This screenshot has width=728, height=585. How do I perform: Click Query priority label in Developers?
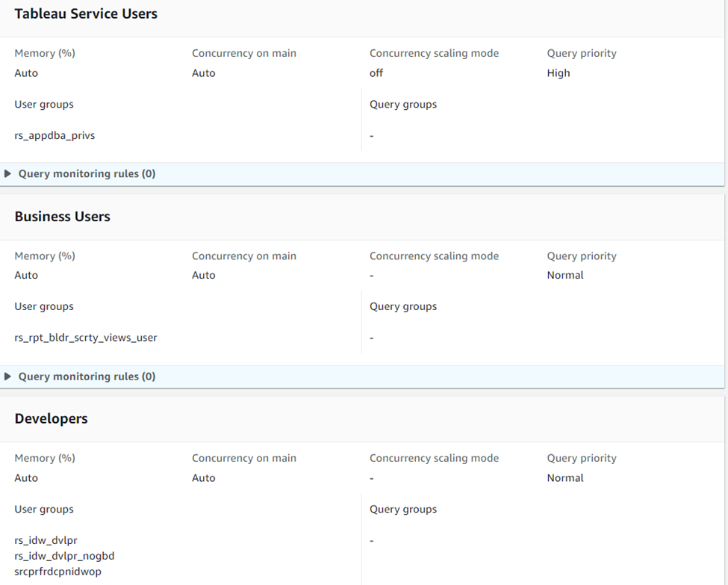[x=582, y=458]
